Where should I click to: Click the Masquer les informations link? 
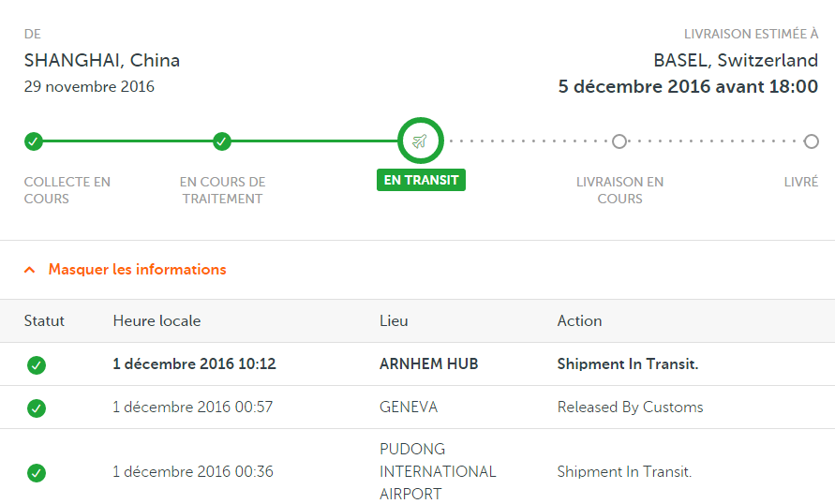click(138, 269)
